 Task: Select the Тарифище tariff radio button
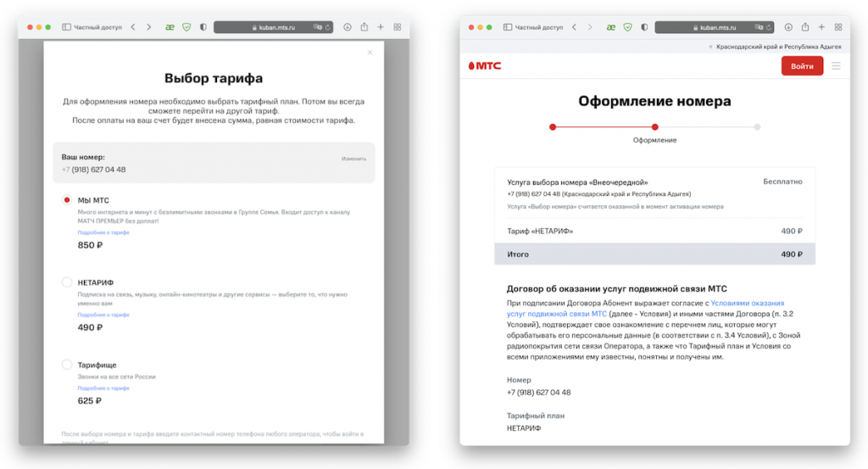(67, 365)
